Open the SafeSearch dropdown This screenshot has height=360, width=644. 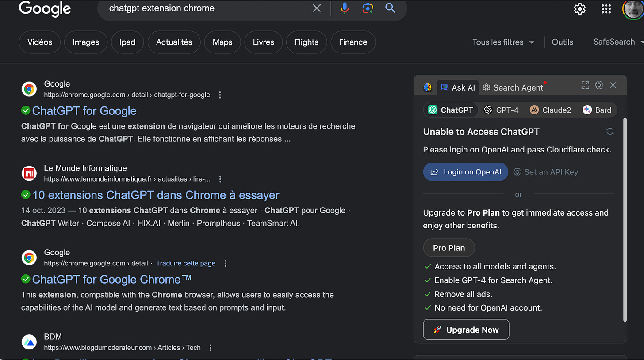pyautogui.click(x=618, y=42)
